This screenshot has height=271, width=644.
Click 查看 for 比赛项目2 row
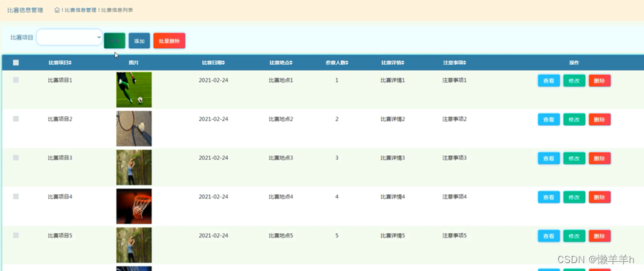[549, 120]
